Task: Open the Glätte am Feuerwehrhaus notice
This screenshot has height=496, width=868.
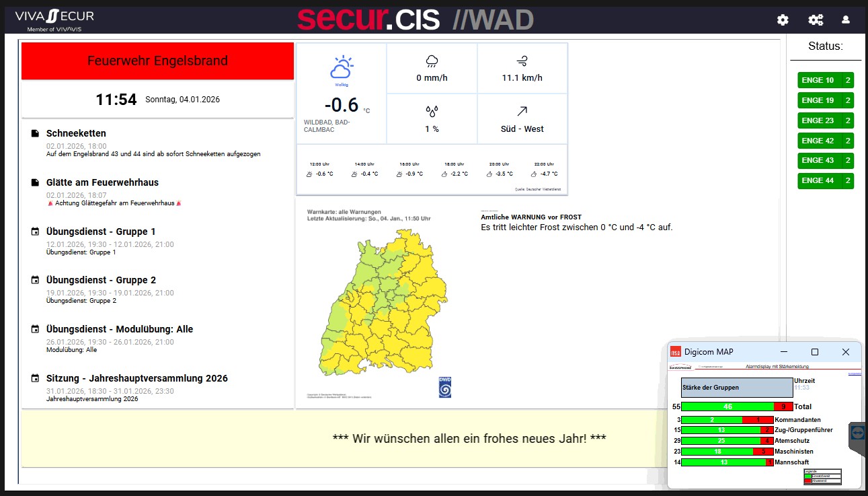Action: [102, 182]
